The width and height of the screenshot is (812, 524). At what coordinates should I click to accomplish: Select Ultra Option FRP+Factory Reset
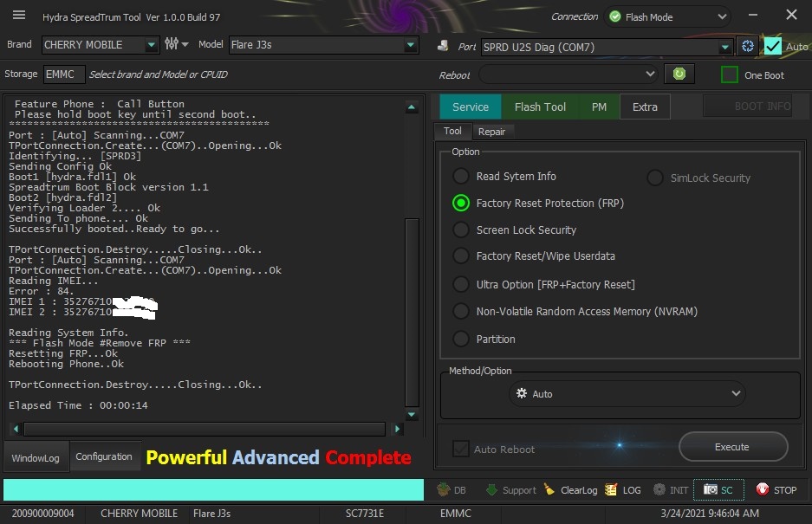click(x=460, y=284)
